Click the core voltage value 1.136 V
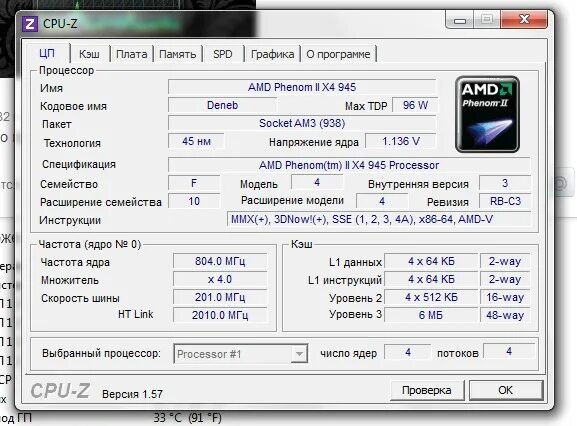This screenshot has width=577, height=426. pyautogui.click(x=401, y=141)
